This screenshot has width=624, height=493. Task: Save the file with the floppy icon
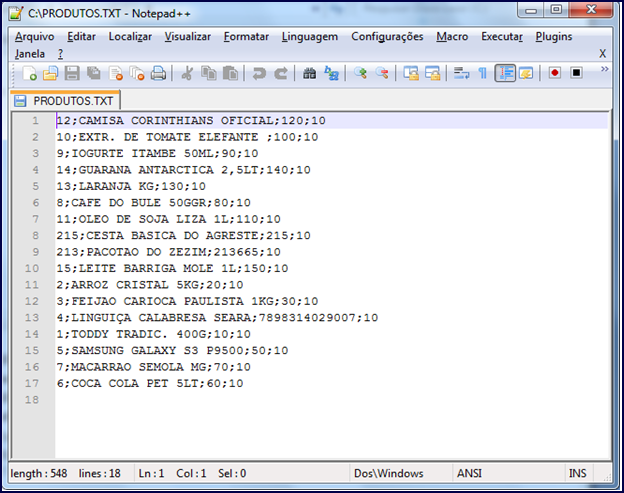72,73
